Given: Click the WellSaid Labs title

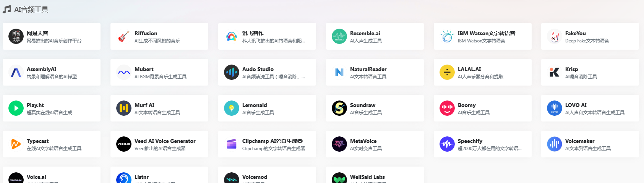Looking at the screenshot, I should [x=367, y=177].
